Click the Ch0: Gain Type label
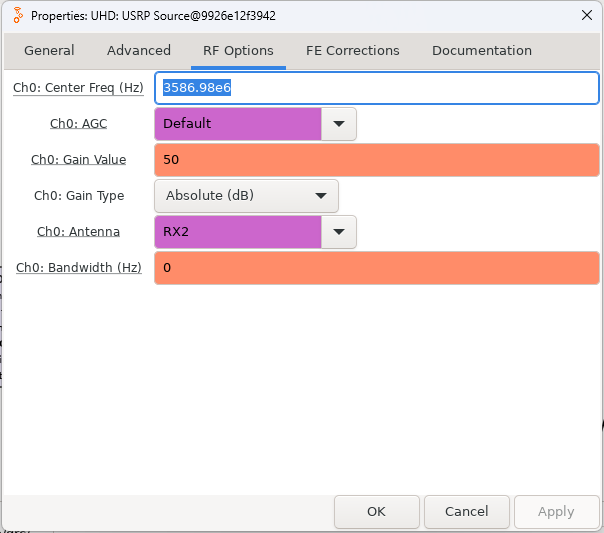 click(x=79, y=196)
